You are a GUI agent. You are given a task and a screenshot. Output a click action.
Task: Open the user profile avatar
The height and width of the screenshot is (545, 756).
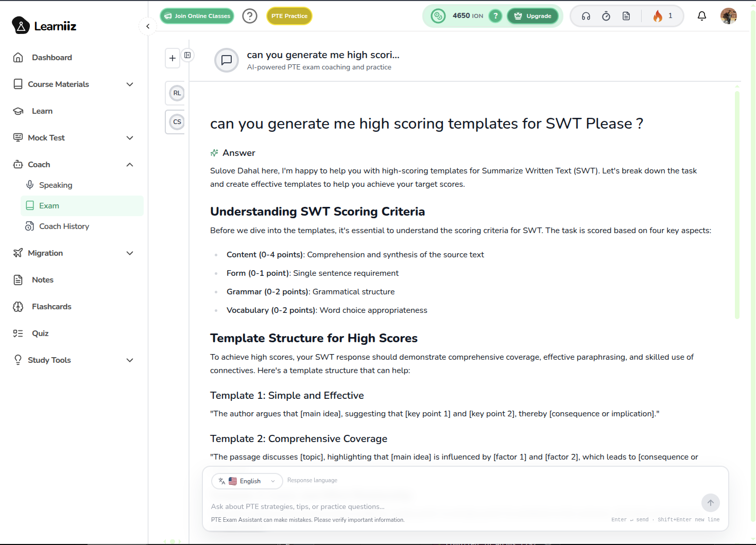pyautogui.click(x=728, y=16)
